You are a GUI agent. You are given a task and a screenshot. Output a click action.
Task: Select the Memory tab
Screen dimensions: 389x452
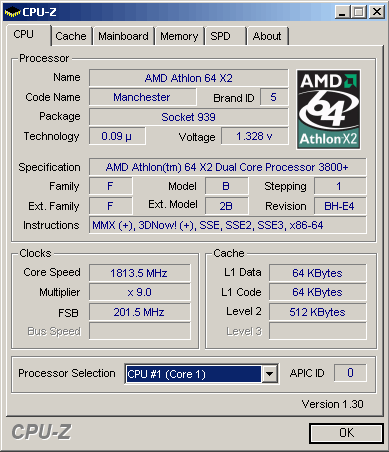point(179,36)
